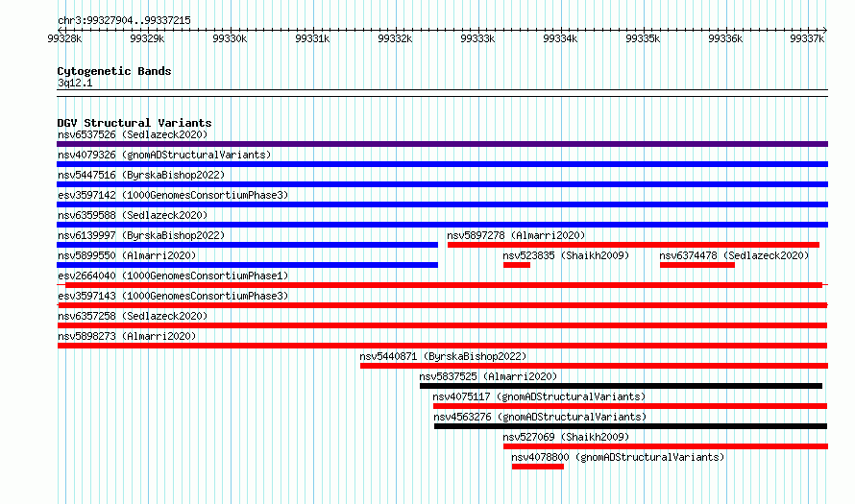This screenshot has width=855, height=504.
Task: Click the nsv6139997 (ByrskaBishop2022) label
Action: (x=141, y=235)
